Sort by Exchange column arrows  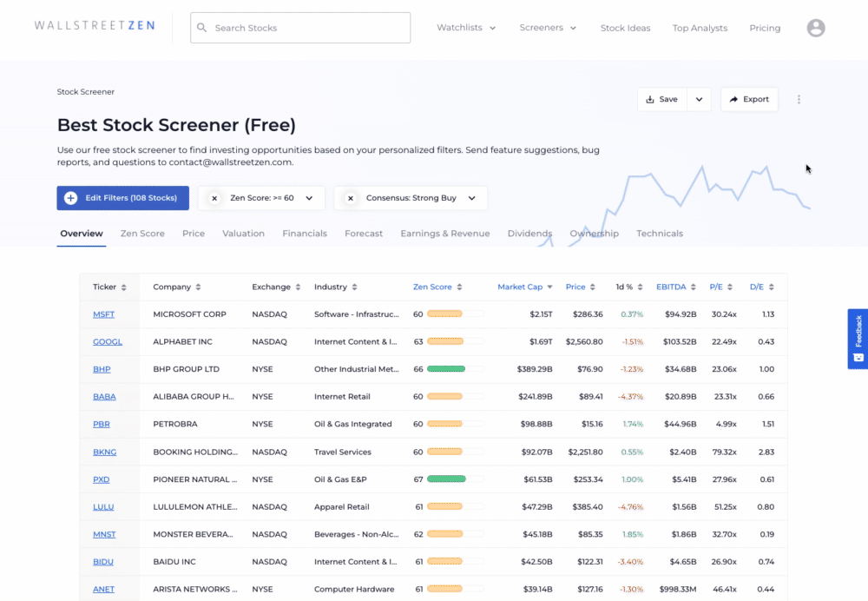point(298,287)
